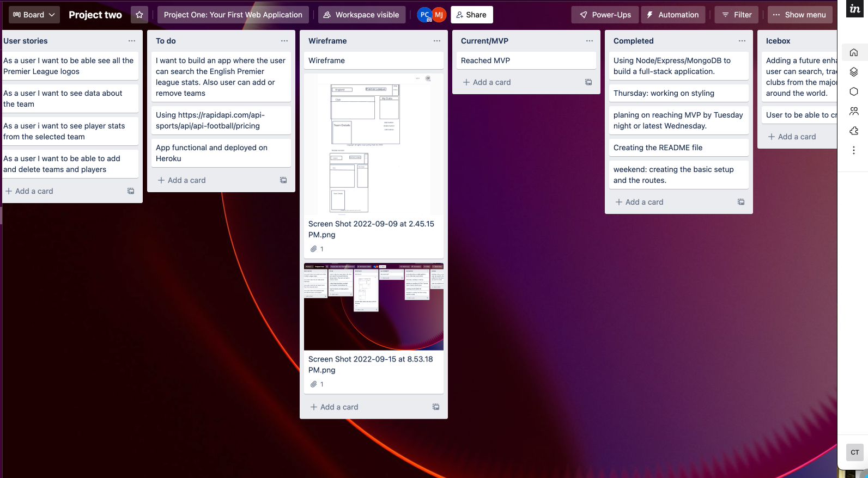The image size is (868, 478).
Task: Create card from template in Completed
Action: (741, 202)
